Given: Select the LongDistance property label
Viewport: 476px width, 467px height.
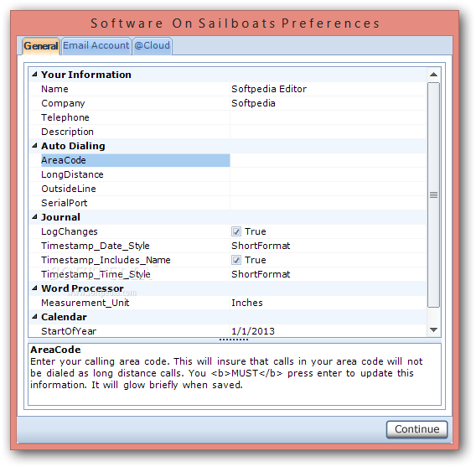Looking at the screenshot, I should [x=72, y=174].
